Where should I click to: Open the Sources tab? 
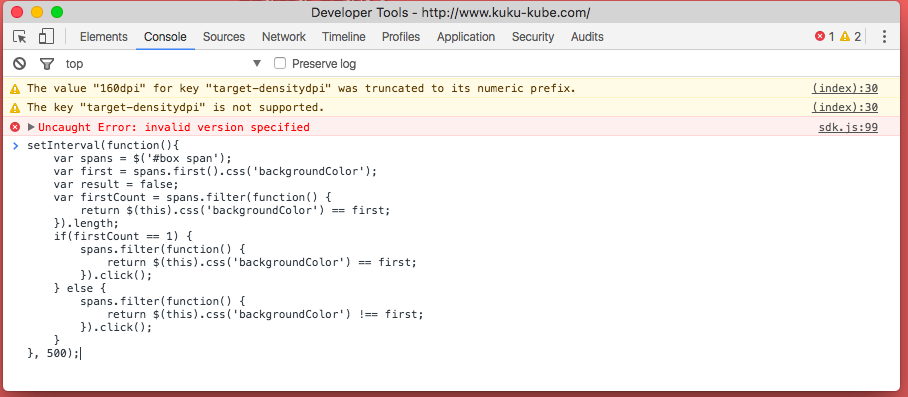click(x=224, y=37)
